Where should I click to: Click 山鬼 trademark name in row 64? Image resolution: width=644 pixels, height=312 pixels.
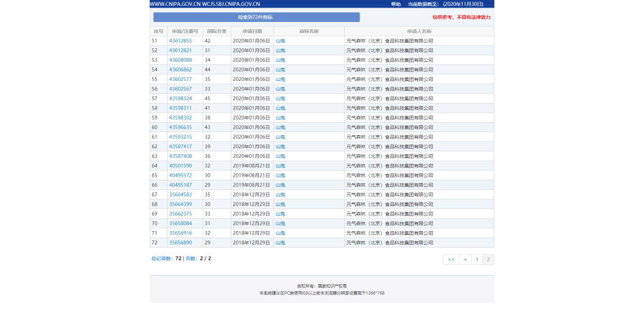coord(280,166)
